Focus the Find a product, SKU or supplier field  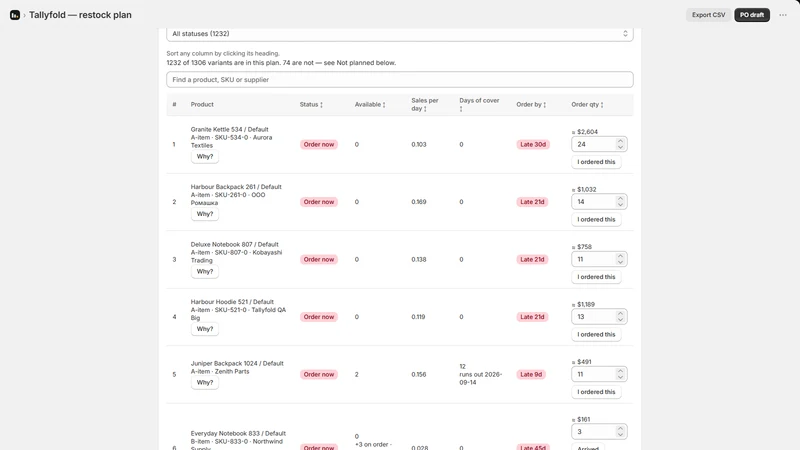coord(399,80)
